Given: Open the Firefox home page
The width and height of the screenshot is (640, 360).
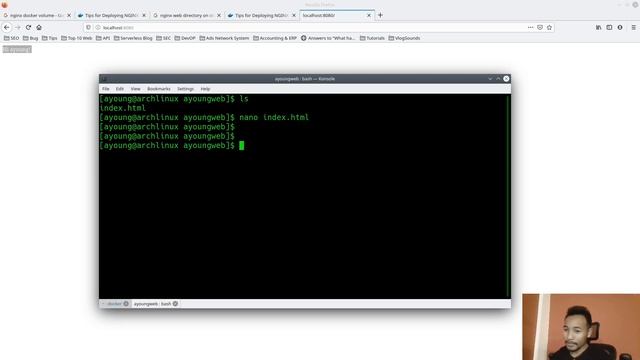Looking at the screenshot, I should 39,27.
